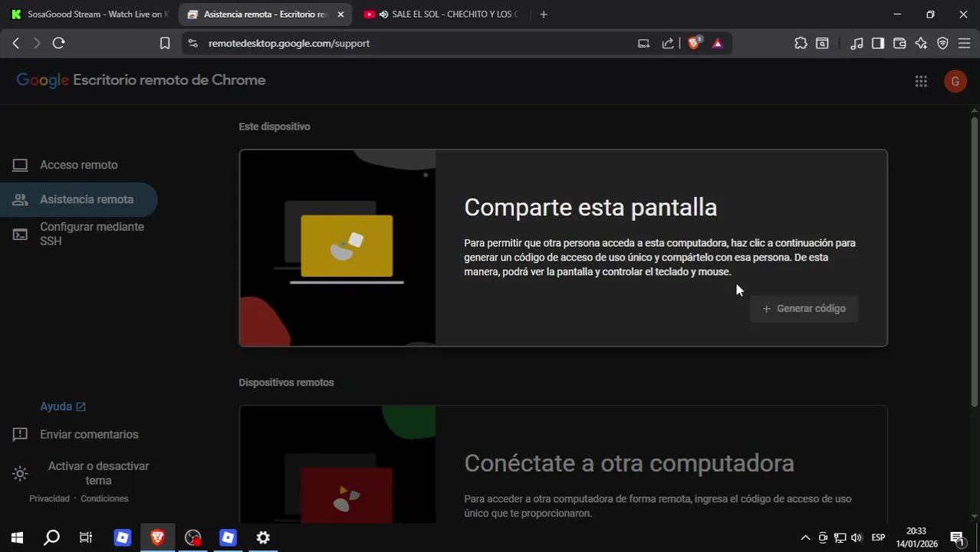Open Windows Settings gear on taskbar
Viewport: 980px width, 552px height.
263,537
